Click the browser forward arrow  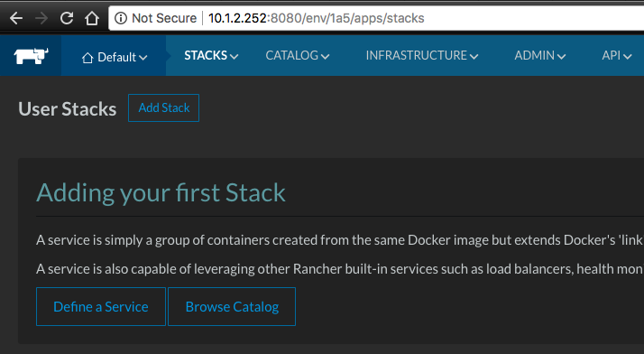click(x=41, y=18)
